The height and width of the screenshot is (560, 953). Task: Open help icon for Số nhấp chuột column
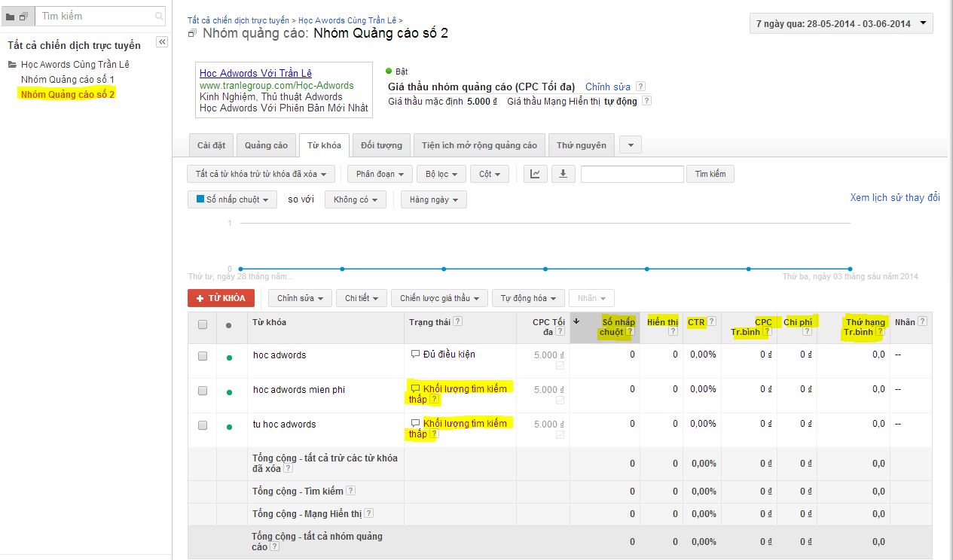[630, 332]
